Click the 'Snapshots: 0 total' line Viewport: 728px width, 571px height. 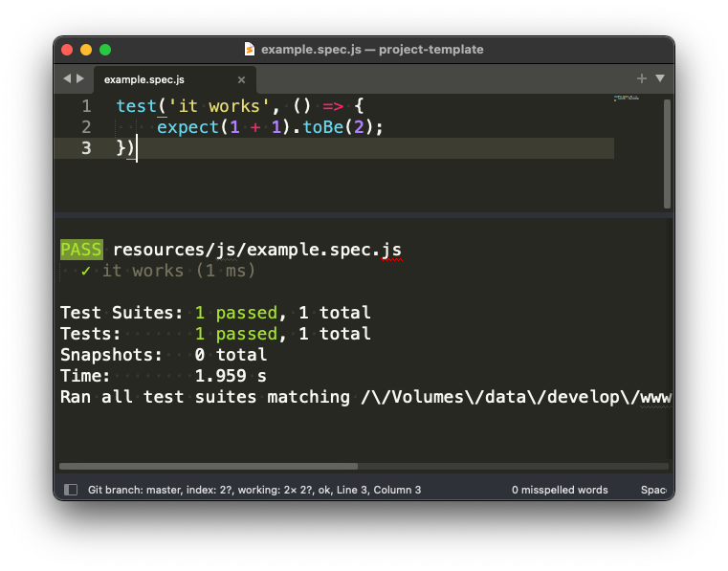[x=164, y=355]
